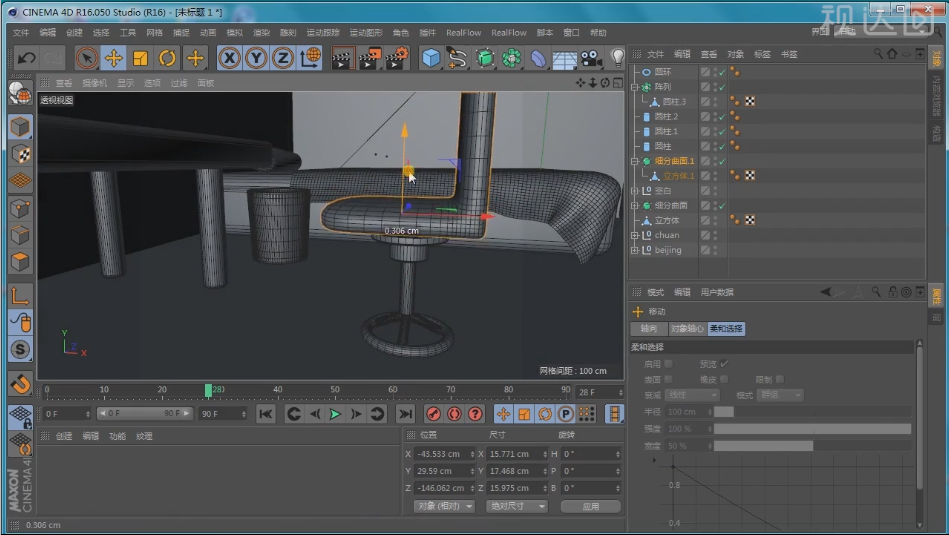Activate the Move tool in top toolbar
Image resolution: width=949 pixels, height=535 pixels.
[114, 58]
